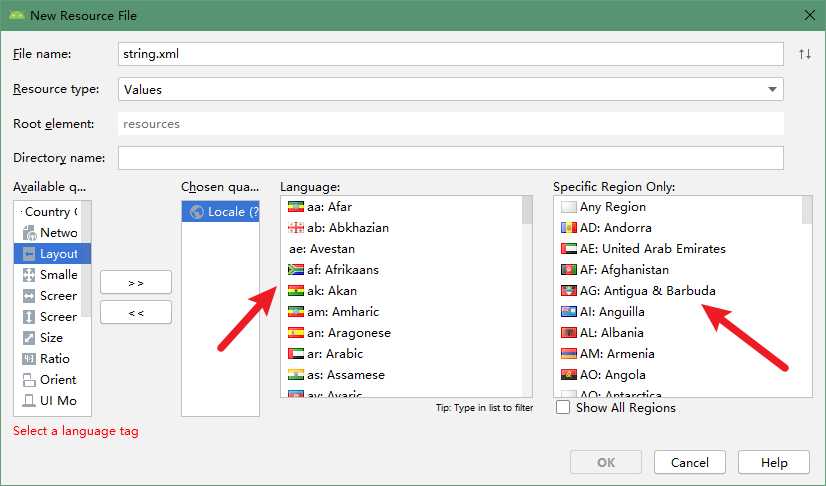Viewport: 826px width, 486px height.
Task: Open the Resource type dropdown arrow
Action: pos(772,90)
